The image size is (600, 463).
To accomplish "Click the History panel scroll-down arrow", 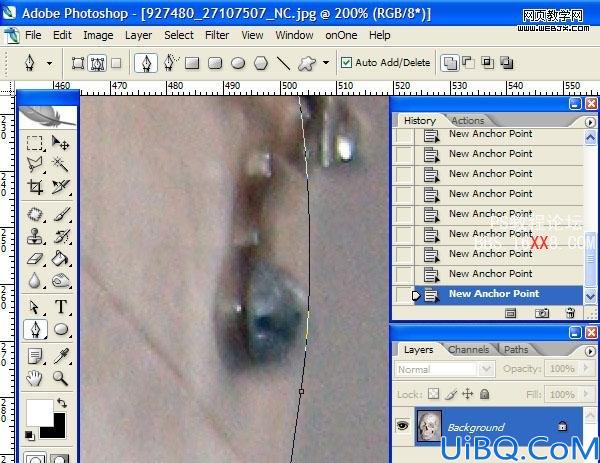I will [x=590, y=296].
